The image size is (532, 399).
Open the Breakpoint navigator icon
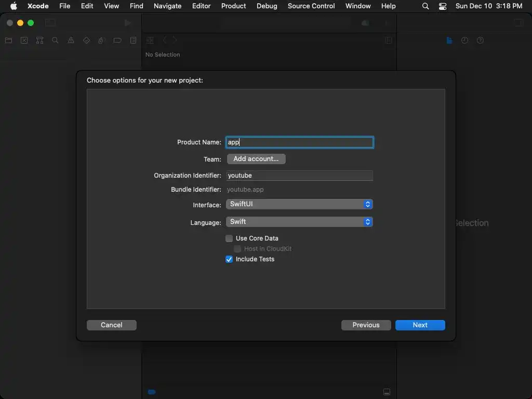point(117,41)
